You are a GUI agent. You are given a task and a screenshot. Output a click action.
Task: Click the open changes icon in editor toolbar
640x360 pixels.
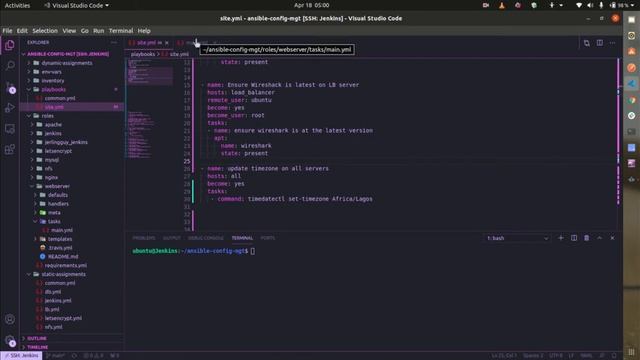[x=587, y=43]
